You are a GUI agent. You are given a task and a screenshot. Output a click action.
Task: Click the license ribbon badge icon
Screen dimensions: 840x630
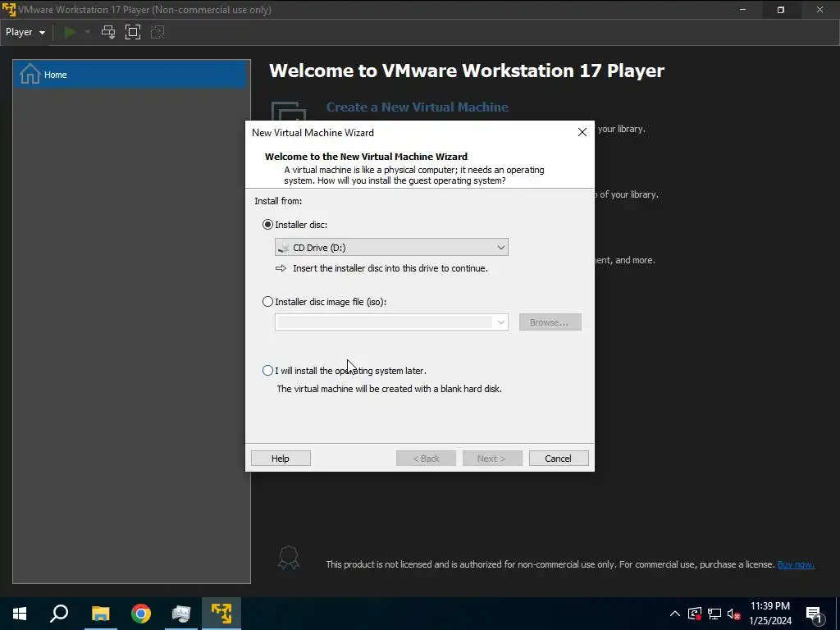(x=288, y=558)
